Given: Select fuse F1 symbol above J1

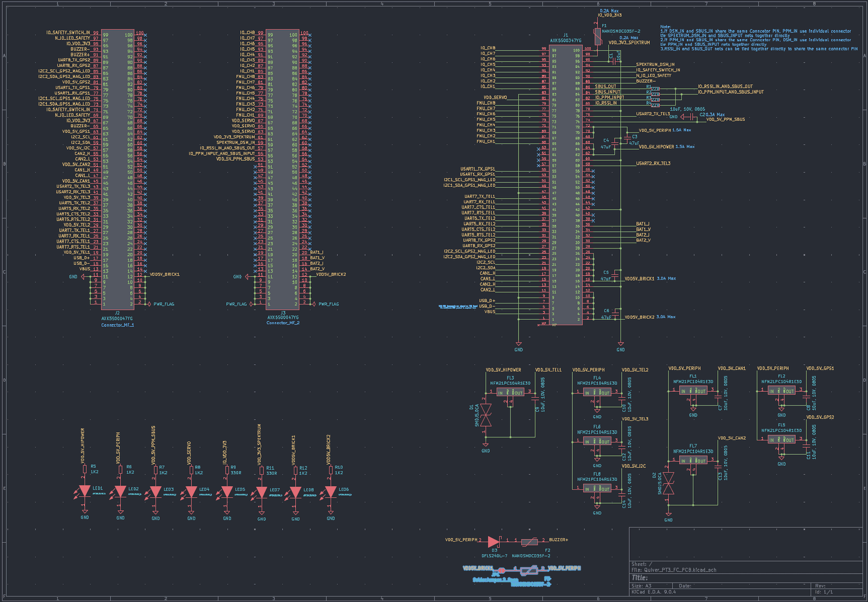Looking at the screenshot, I should (x=598, y=36).
